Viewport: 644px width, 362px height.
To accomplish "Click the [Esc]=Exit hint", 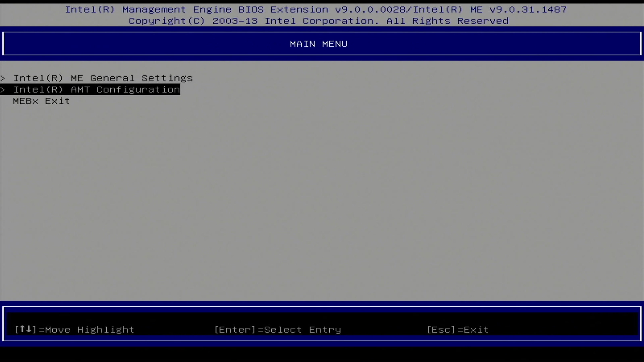I will (457, 330).
